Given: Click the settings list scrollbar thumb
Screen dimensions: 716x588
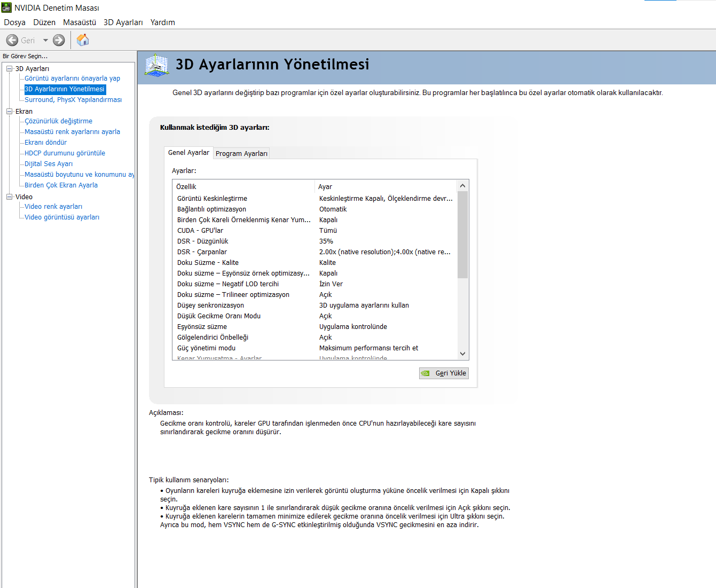Looking at the screenshot, I should point(462,234).
